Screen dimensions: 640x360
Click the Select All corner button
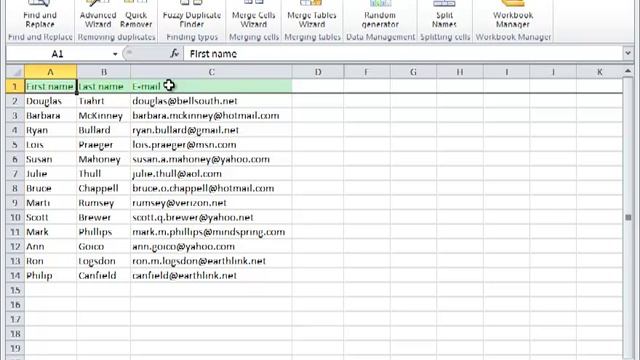click(16, 72)
